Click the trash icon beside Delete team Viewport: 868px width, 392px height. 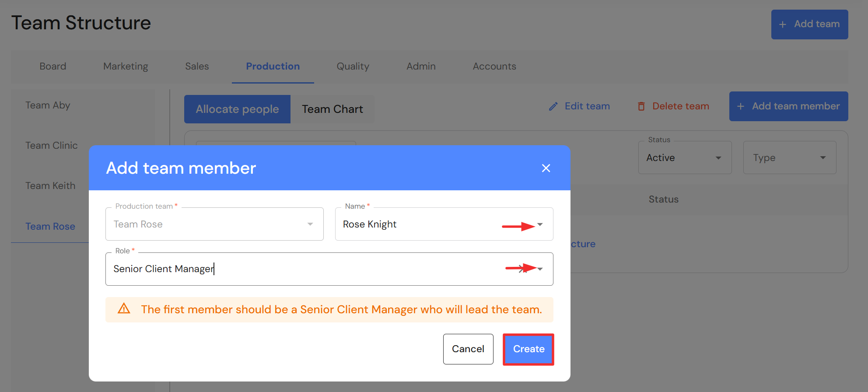click(641, 106)
